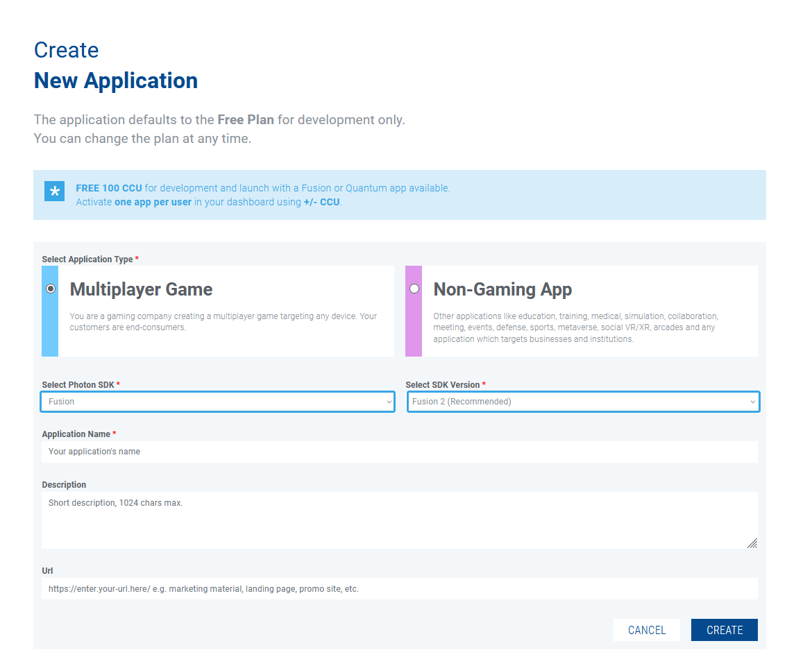Open the Select Photon SDK dropdown
Screen dimensions: 812x666
coord(217,402)
